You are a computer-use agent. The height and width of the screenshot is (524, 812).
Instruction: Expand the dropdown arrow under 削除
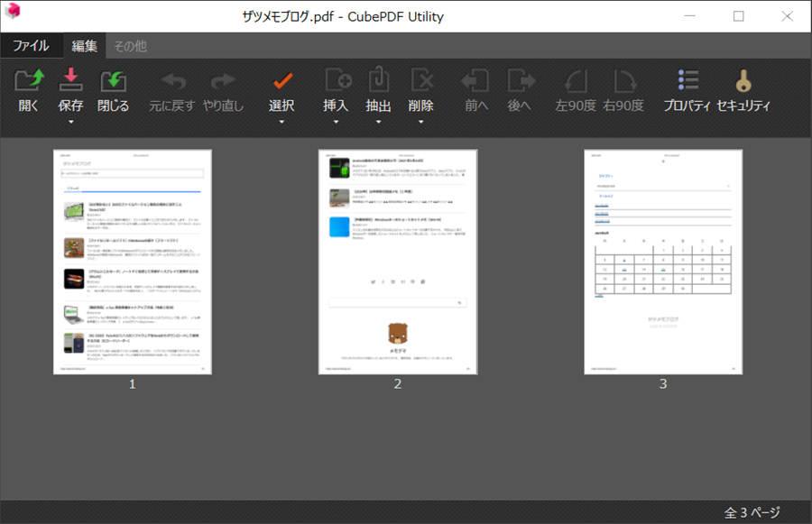[x=421, y=122]
